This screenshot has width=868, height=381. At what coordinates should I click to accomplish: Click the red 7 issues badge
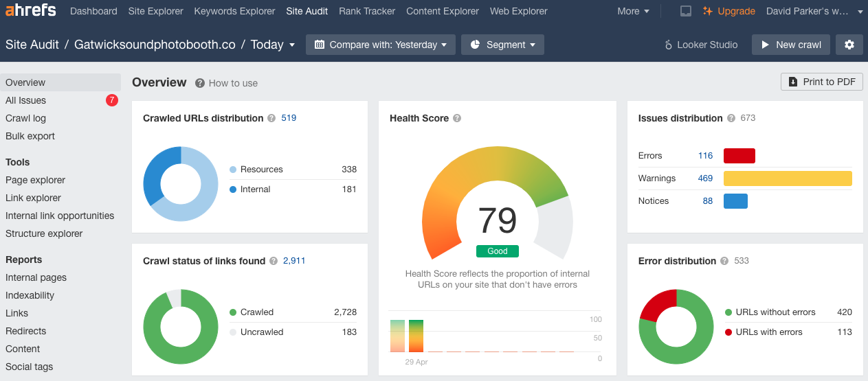112,100
